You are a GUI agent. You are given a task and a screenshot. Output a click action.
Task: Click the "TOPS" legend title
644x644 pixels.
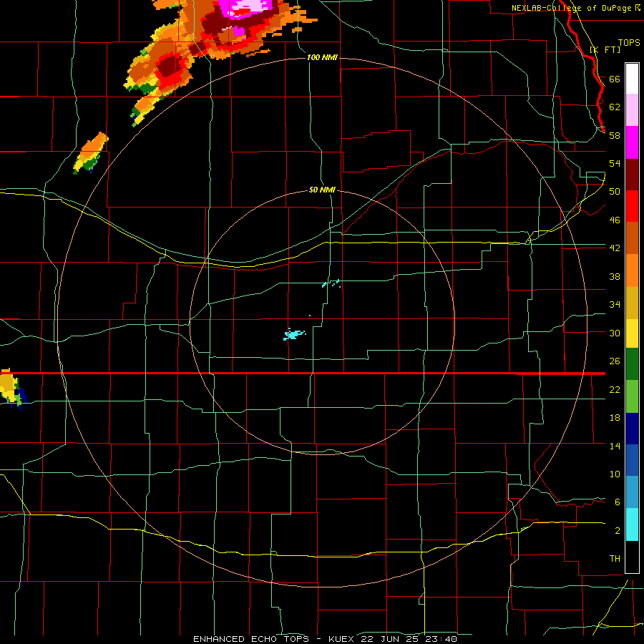pyautogui.click(x=629, y=43)
